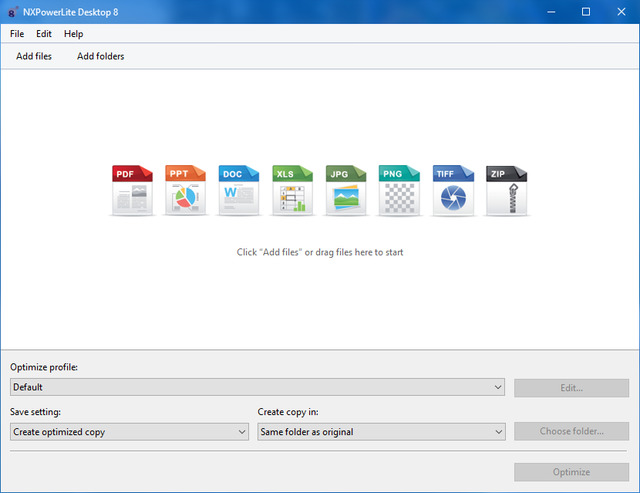Click the XLS spreadsheet icon
640x493 pixels.
[x=292, y=191]
